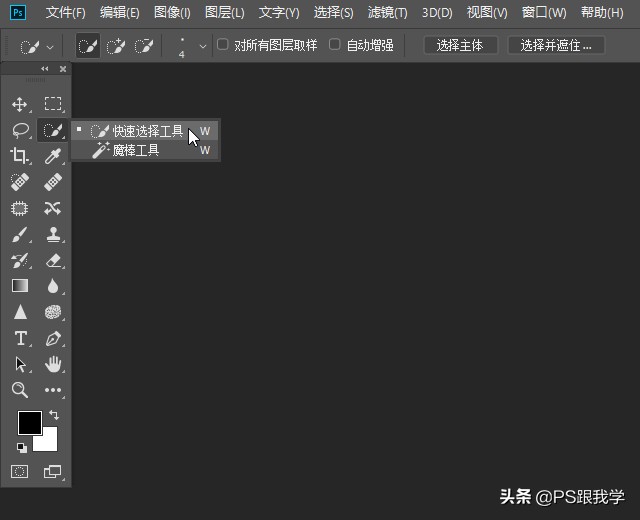Screen dimensions: 640x520
Task: Select the Pen tool
Action: 53,339
